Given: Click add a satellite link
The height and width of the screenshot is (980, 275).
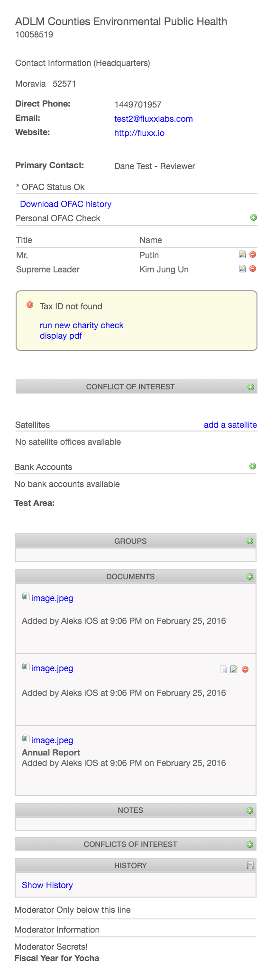Looking at the screenshot, I should click(230, 425).
